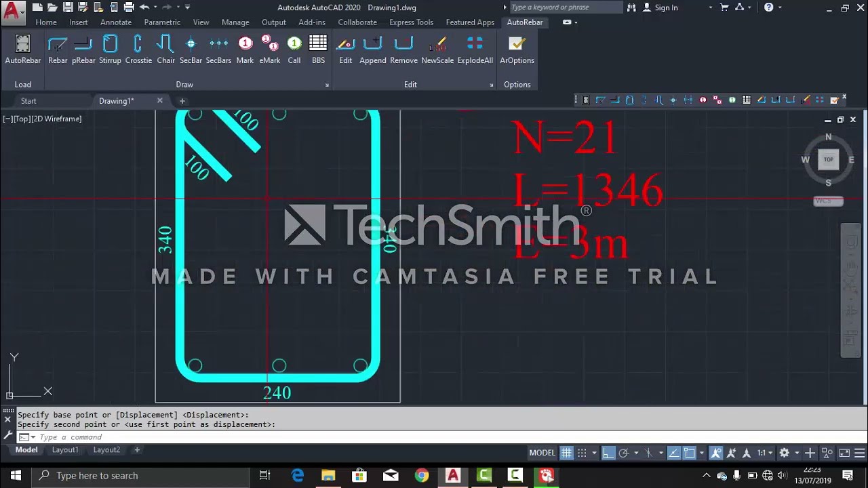This screenshot has width=868, height=488.
Task: Toggle annotation object visibility in the status bar
Action: point(715,453)
